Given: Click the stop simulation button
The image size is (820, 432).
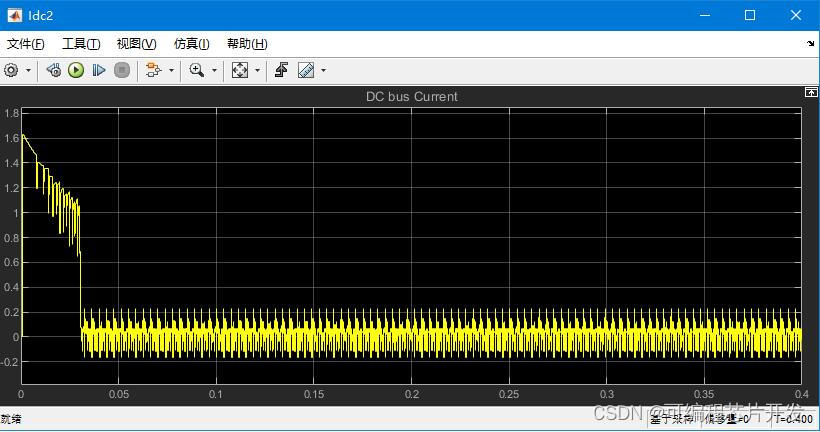Looking at the screenshot, I should click(x=122, y=70).
